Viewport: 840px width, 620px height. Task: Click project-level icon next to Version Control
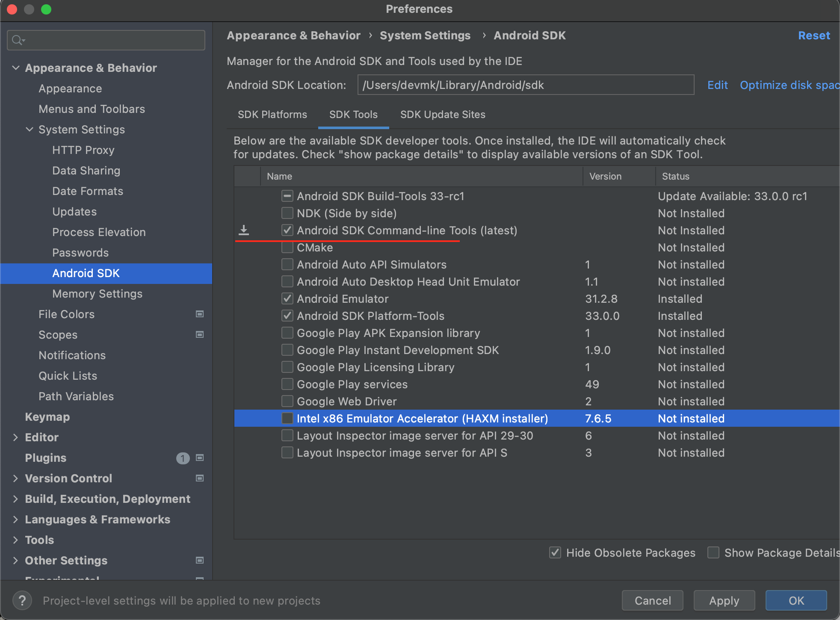point(199,478)
